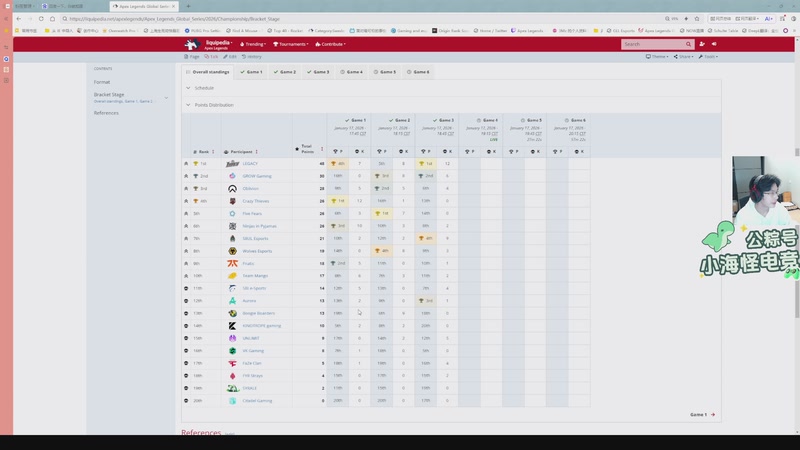
Task: Switch to the Game 1 tab
Action: (x=251, y=72)
